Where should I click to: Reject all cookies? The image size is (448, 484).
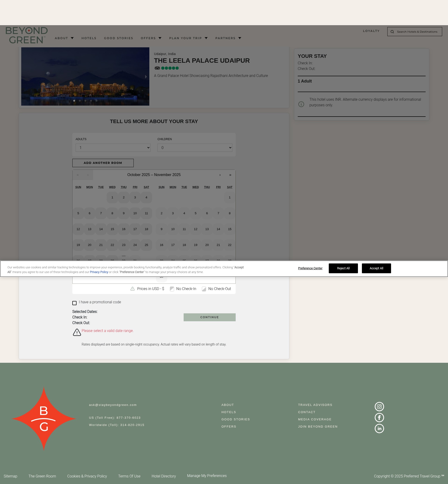[343, 268]
